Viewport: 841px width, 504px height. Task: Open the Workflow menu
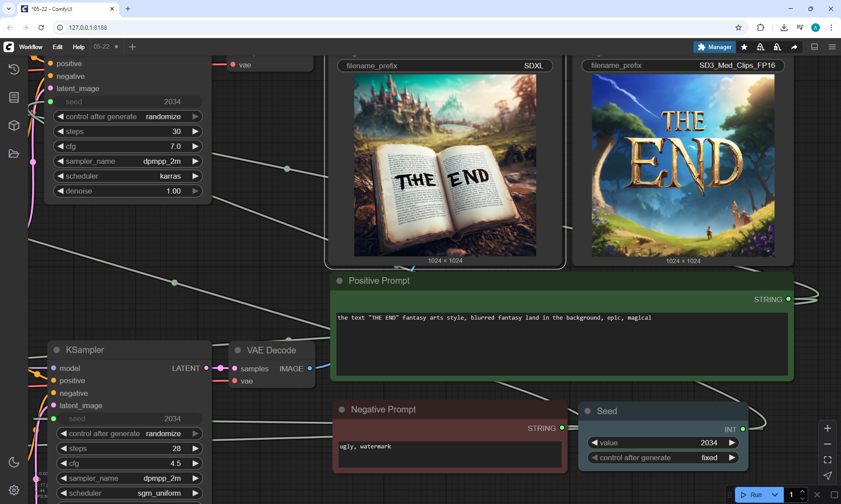pyautogui.click(x=31, y=47)
